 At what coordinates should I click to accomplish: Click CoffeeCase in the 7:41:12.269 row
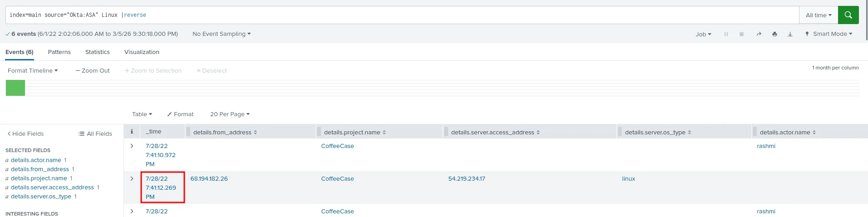pyautogui.click(x=337, y=178)
